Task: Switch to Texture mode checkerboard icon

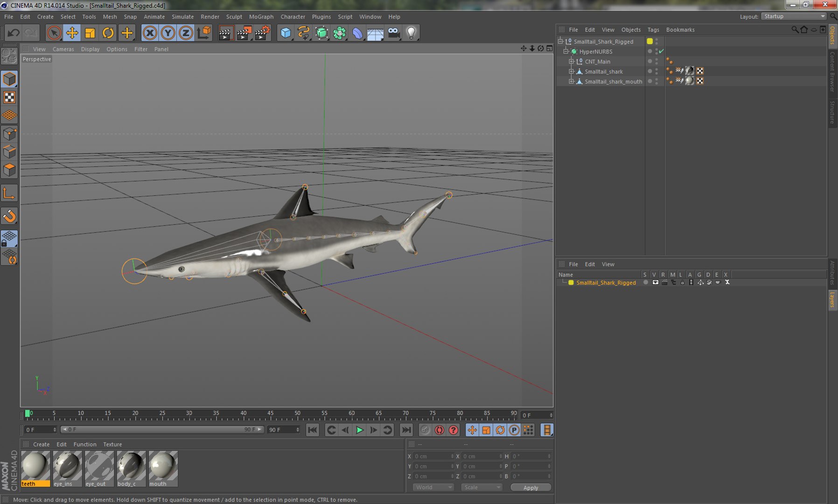Action: tap(9, 97)
